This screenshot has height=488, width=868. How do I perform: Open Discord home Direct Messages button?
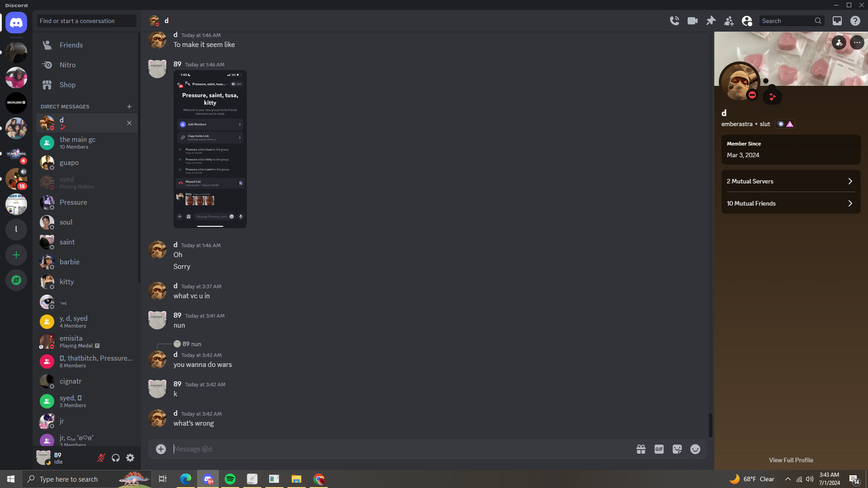(16, 23)
